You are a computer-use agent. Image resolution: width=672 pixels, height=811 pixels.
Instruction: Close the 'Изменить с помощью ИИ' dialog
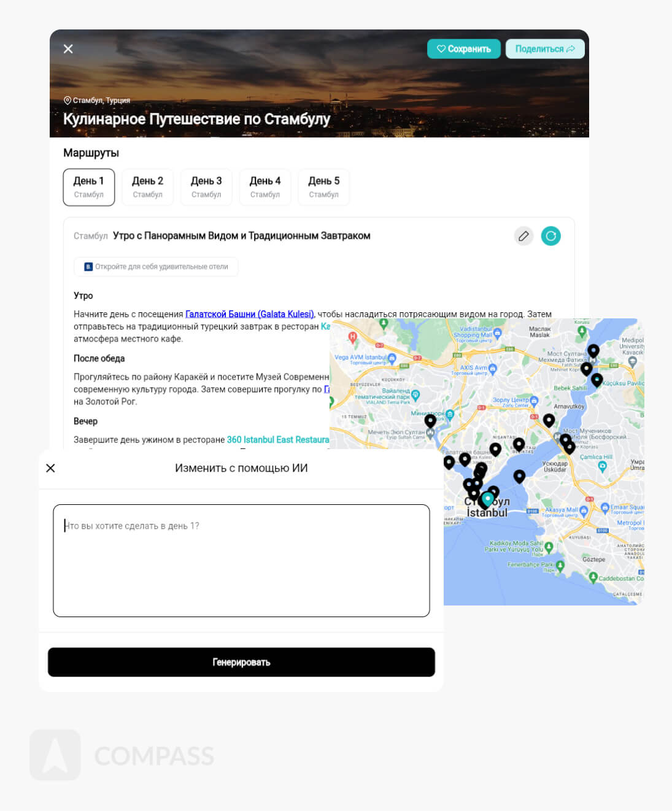(x=51, y=468)
